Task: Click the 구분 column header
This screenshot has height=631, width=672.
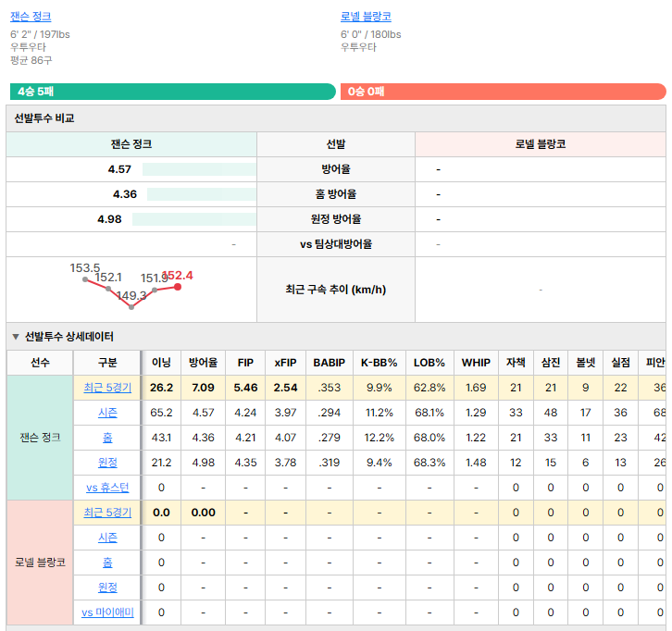Action: (107, 363)
